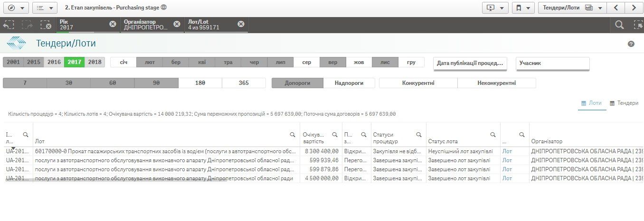Search in the Лот column
Screen dimensions: 644x221
293,135
